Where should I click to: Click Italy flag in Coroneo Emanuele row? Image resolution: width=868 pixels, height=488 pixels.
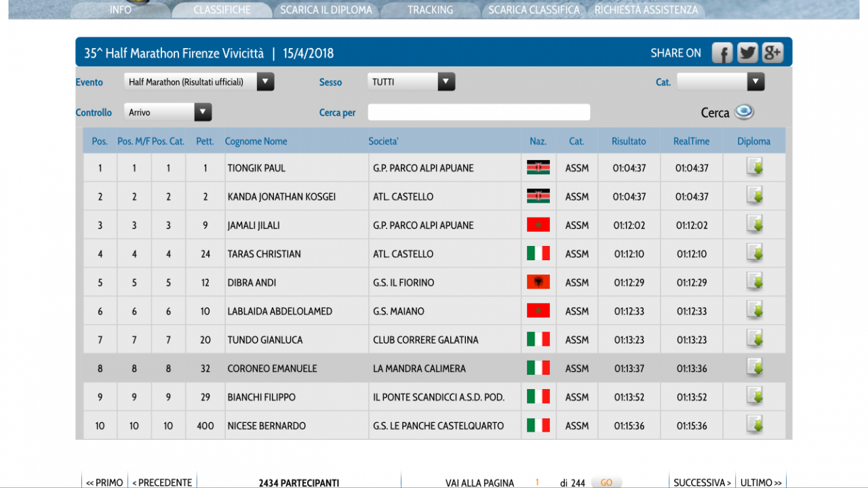(538, 367)
